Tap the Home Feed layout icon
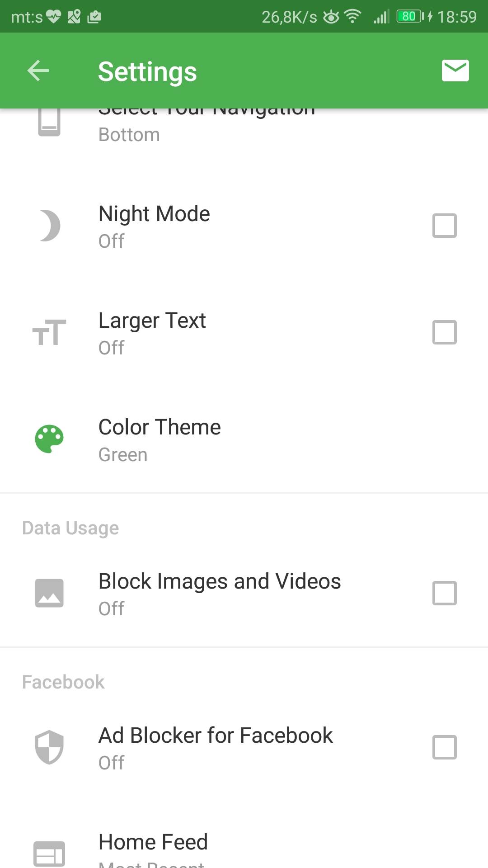 click(49, 854)
